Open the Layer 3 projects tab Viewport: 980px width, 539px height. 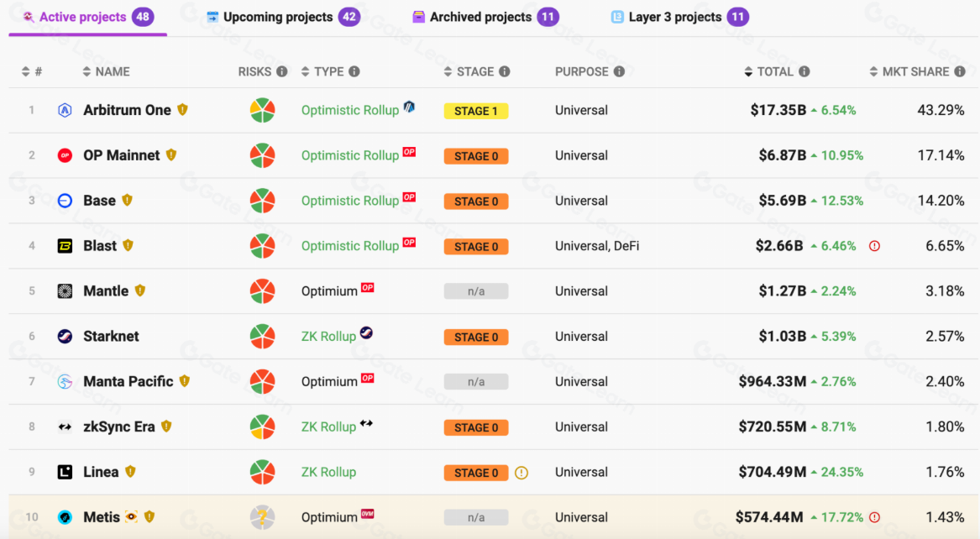pyautogui.click(x=674, y=17)
